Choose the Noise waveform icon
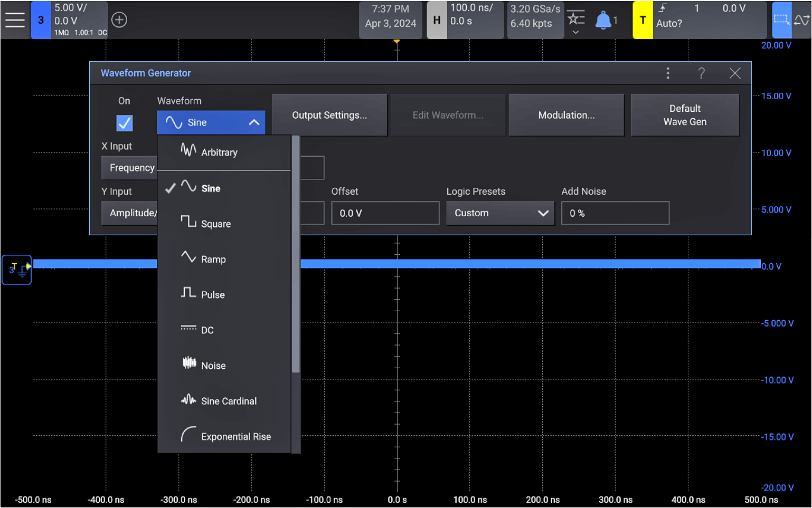 tap(189, 362)
